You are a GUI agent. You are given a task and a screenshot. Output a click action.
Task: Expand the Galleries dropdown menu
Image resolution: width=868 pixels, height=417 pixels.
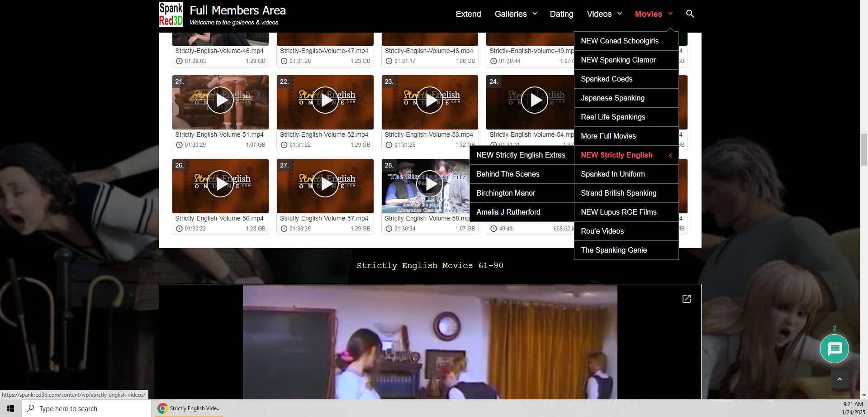pos(516,14)
